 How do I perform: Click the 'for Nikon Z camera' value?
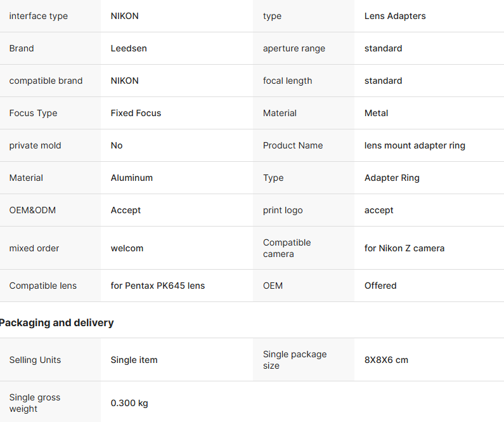pos(404,248)
